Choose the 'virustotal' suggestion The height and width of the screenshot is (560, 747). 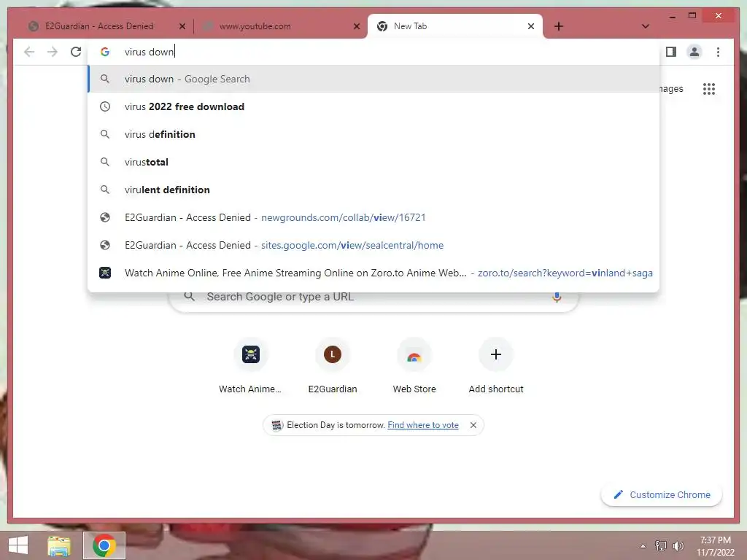(x=374, y=162)
